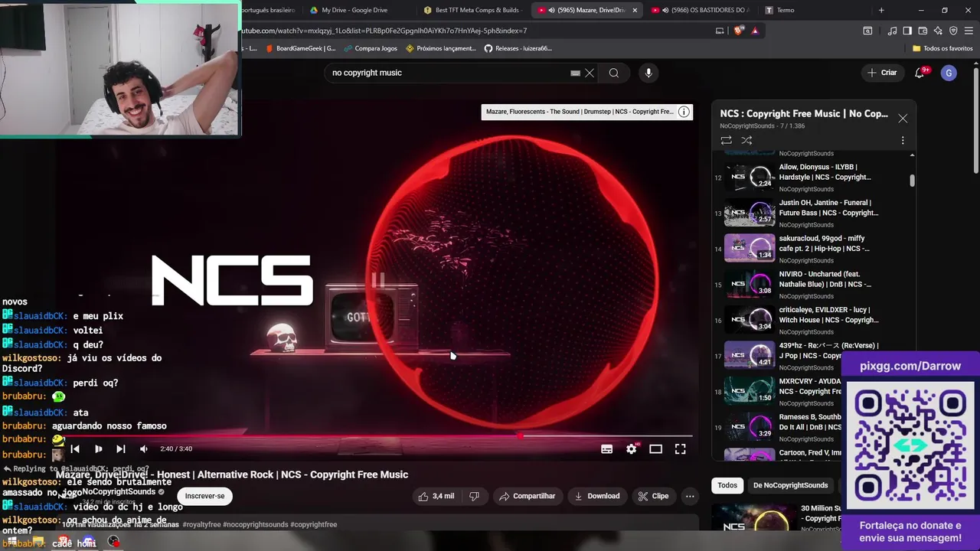Select the De NoCopyrightSounds filter chip
The image size is (980, 551).
tap(790, 485)
